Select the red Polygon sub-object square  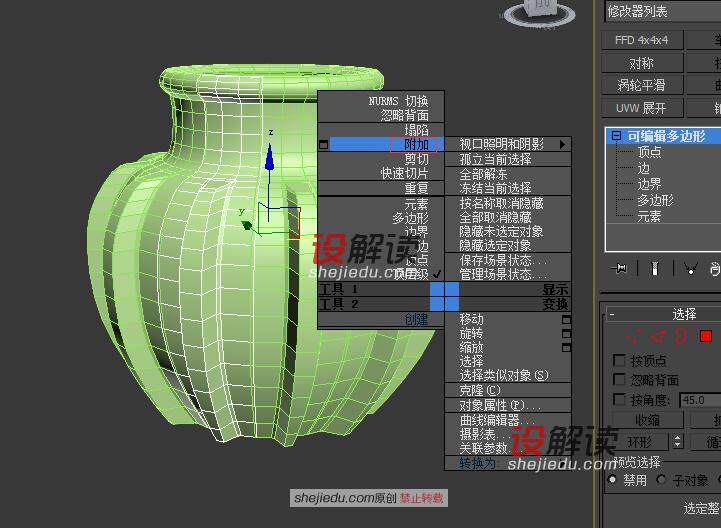706,336
